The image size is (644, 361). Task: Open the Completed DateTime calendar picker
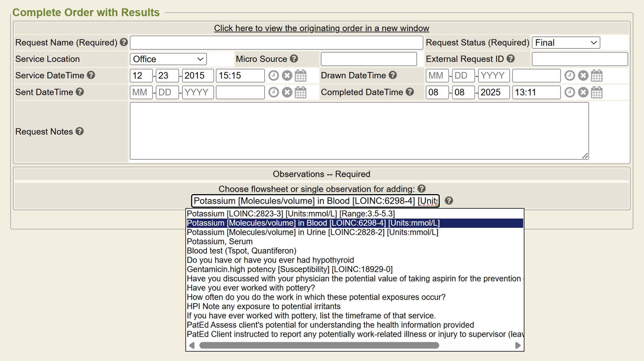(x=597, y=92)
